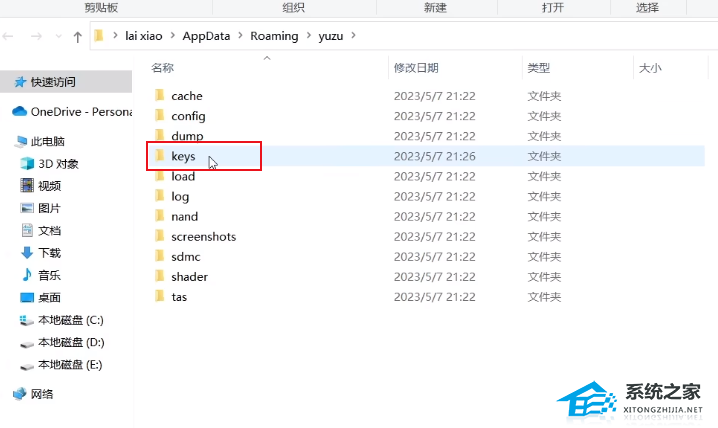Image resolution: width=718 pixels, height=428 pixels.
Task: Select the sdmc folder icon
Action: click(x=159, y=256)
